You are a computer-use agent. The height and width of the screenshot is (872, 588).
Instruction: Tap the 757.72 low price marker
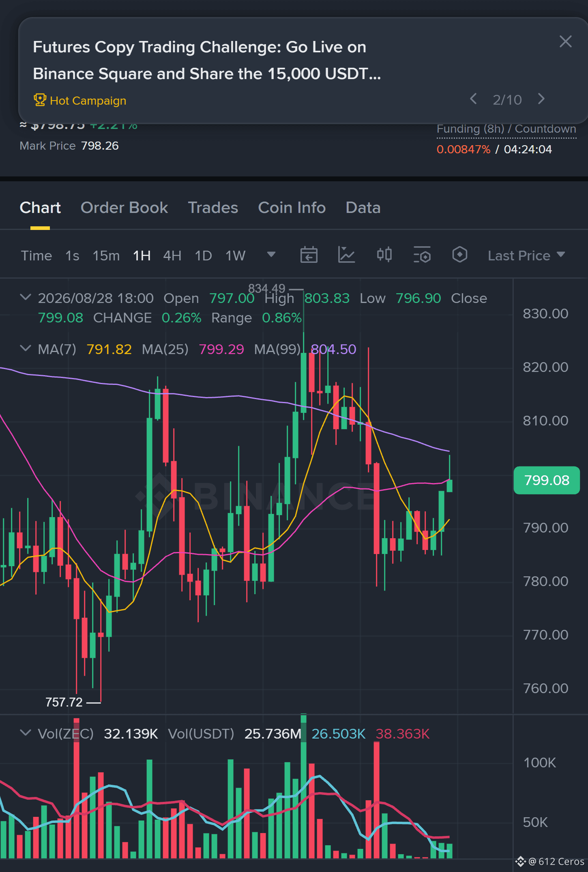pos(64,702)
